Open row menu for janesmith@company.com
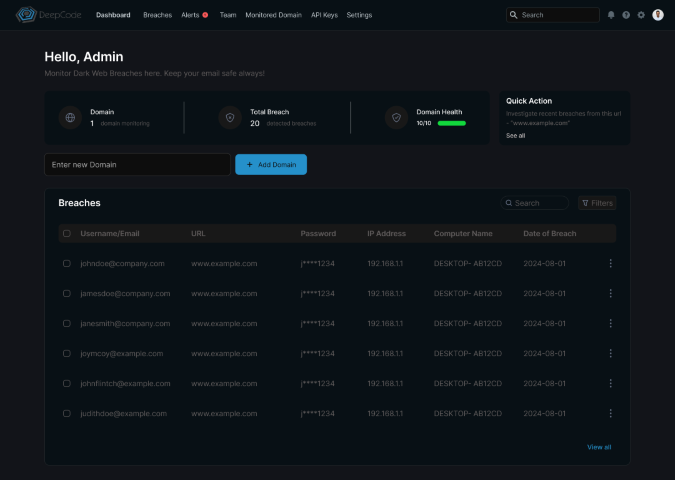The image size is (675, 480). coord(610,323)
